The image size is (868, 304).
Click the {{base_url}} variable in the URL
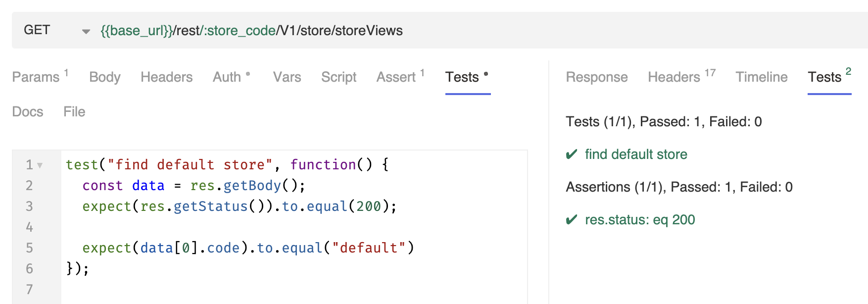click(x=137, y=31)
